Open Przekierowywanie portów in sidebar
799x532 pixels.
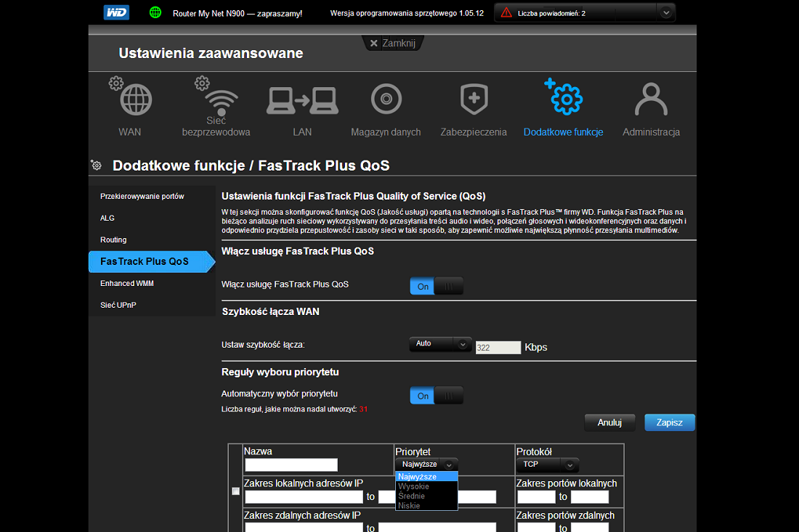[x=142, y=196]
